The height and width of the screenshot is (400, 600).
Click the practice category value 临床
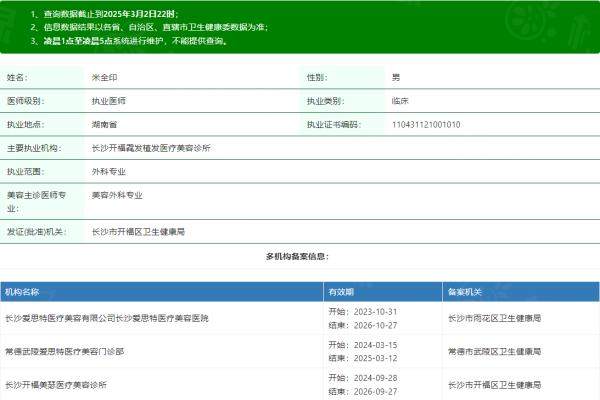click(x=401, y=101)
